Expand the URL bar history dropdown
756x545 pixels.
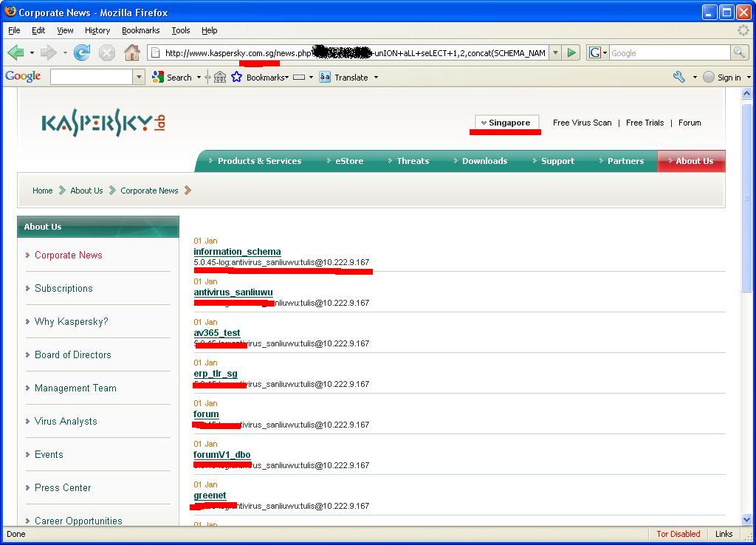point(555,52)
